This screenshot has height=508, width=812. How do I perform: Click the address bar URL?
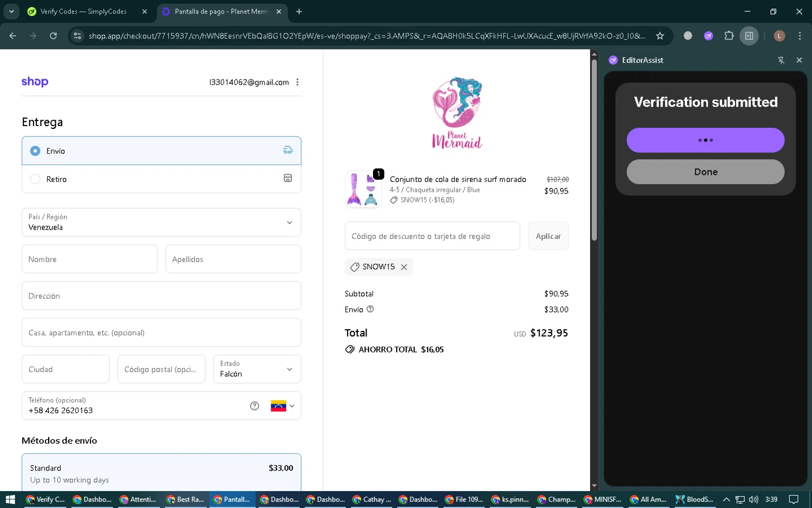pyautogui.click(x=367, y=36)
